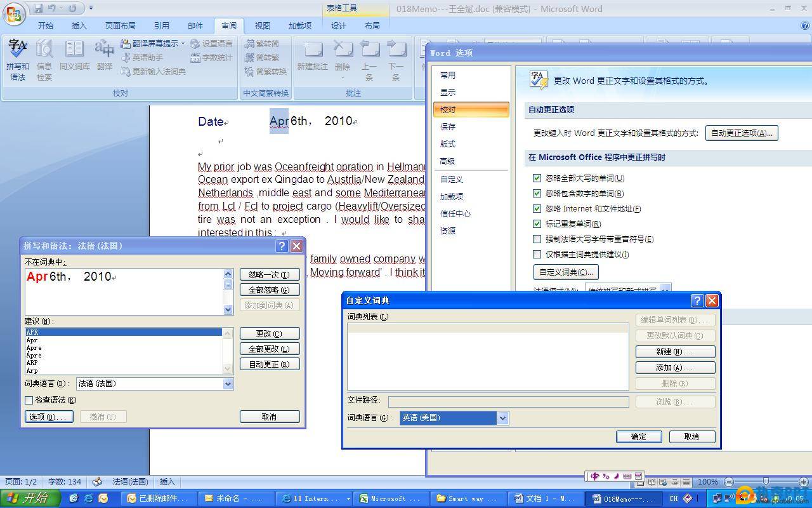Open the 邮件 ribbon tab

coord(195,26)
